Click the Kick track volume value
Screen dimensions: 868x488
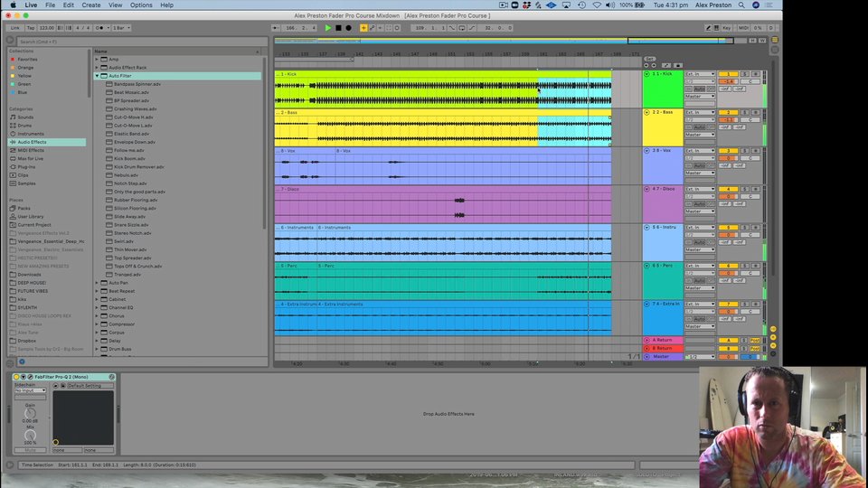pos(728,81)
